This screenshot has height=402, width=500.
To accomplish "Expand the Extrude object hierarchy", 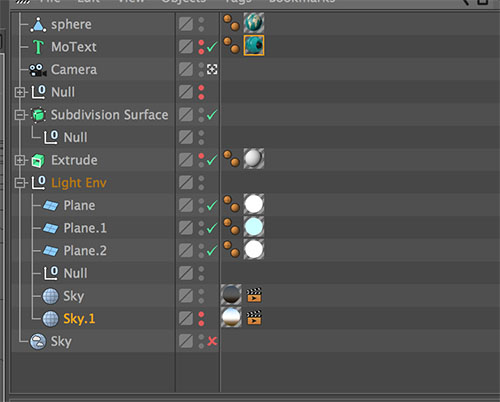I will pos(20,160).
